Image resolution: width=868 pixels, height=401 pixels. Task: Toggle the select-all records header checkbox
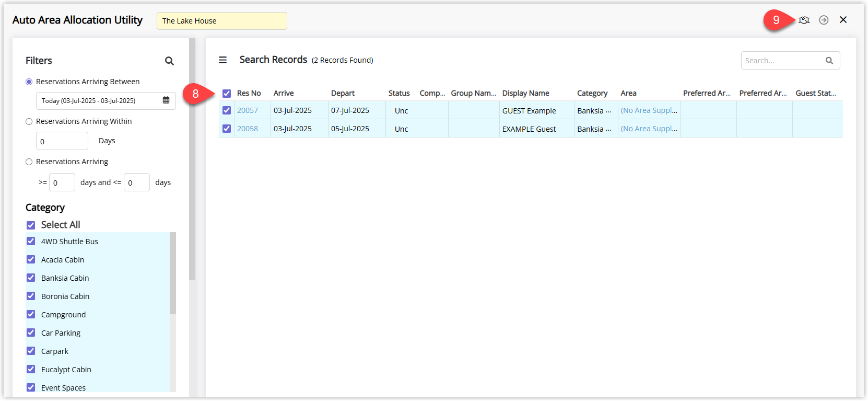click(227, 94)
